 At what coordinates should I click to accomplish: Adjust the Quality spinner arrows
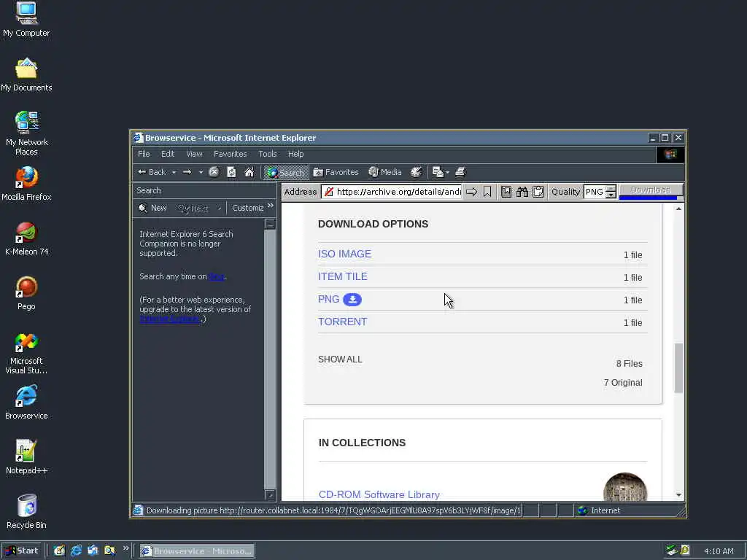point(611,192)
